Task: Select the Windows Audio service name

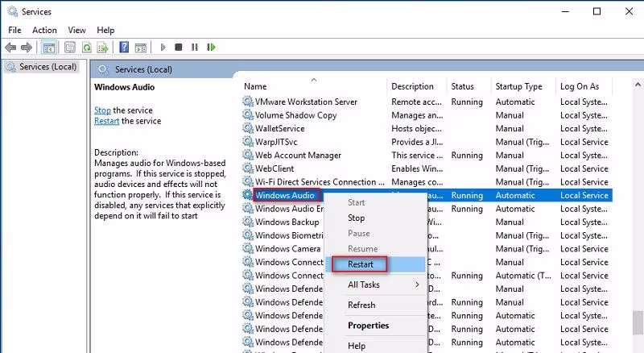Action: 285,195
